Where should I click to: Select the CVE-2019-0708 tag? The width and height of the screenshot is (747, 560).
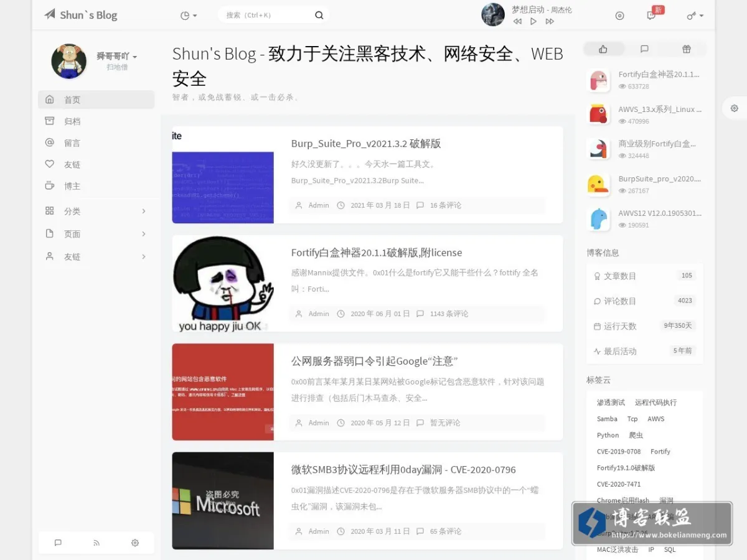[x=619, y=451]
